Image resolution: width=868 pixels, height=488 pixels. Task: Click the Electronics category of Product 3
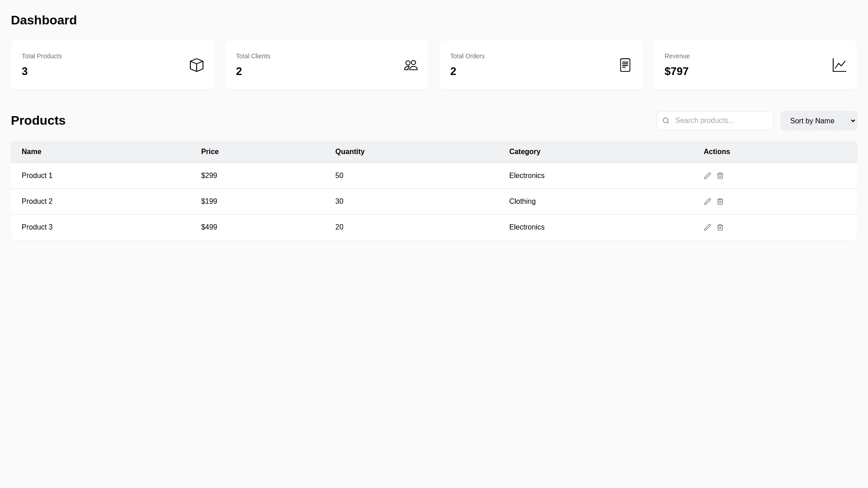tap(527, 227)
